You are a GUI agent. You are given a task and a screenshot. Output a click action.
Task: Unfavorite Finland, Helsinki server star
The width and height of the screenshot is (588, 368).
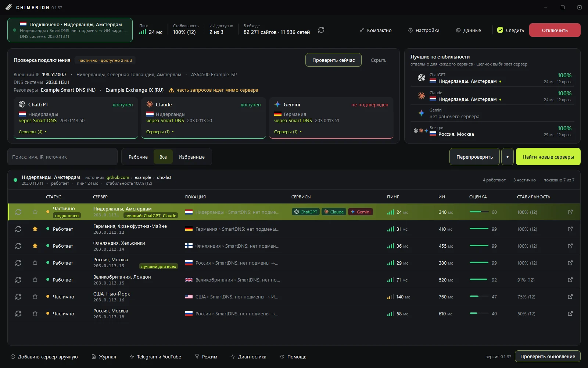click(x=35, y=246)
